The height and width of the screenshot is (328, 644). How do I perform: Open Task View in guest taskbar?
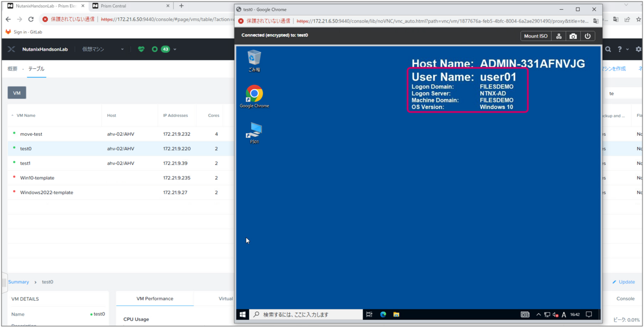coord(369,315)
